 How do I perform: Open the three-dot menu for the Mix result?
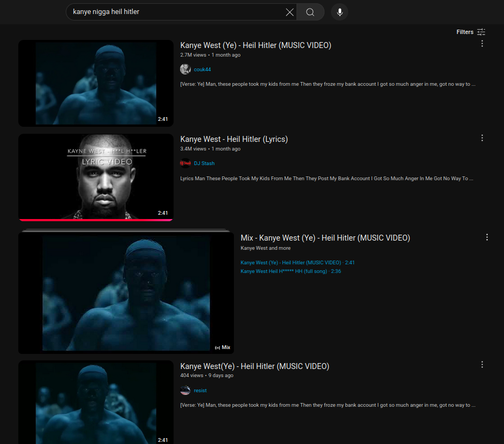487,237
